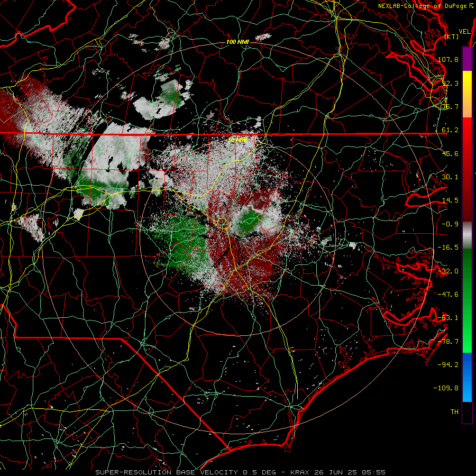Image resolution: width=476 pixels, height=476 pixels.
Task: Select the 45.6 scale value
Action: pyautogui.click(x=450, y=153)
